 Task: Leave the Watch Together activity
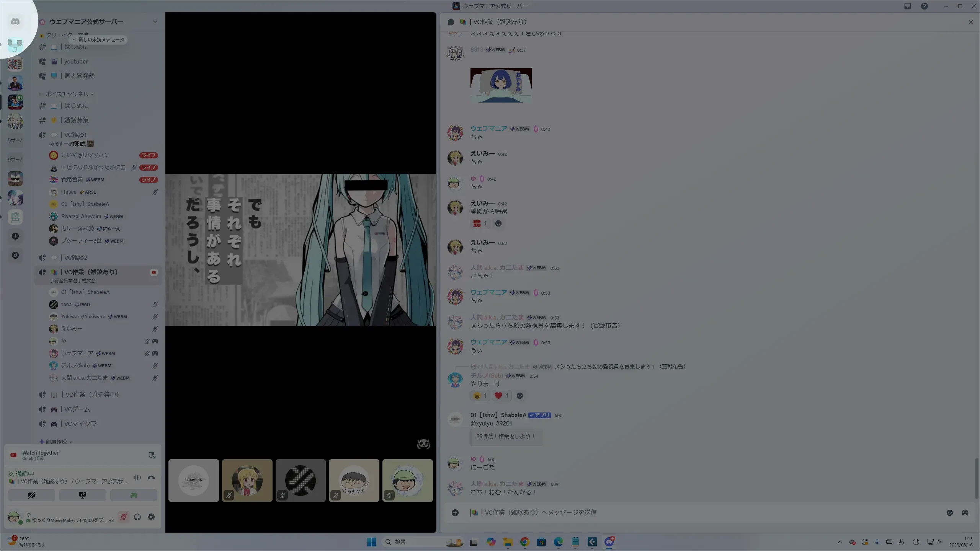point(152,455)
